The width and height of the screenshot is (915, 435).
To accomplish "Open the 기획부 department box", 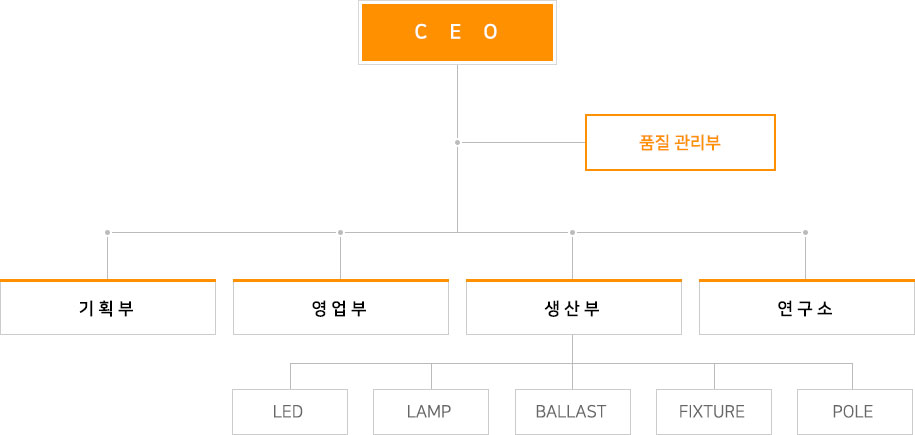I will point(108,307).
